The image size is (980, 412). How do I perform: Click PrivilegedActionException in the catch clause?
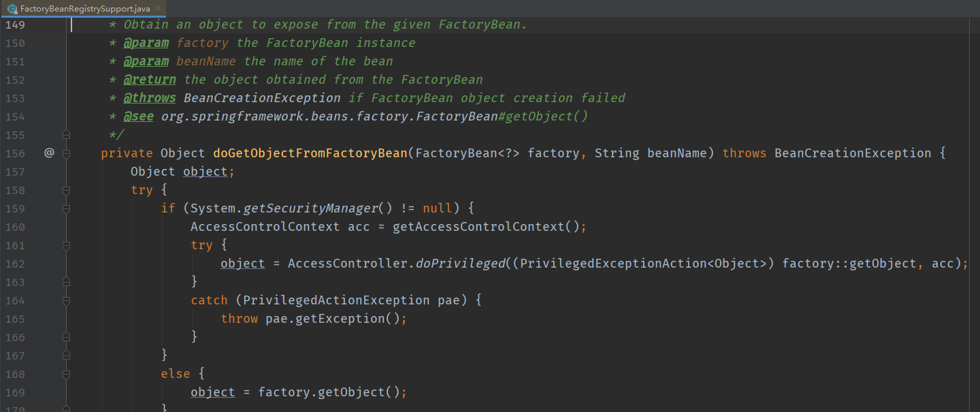click(x=336, y=300)
